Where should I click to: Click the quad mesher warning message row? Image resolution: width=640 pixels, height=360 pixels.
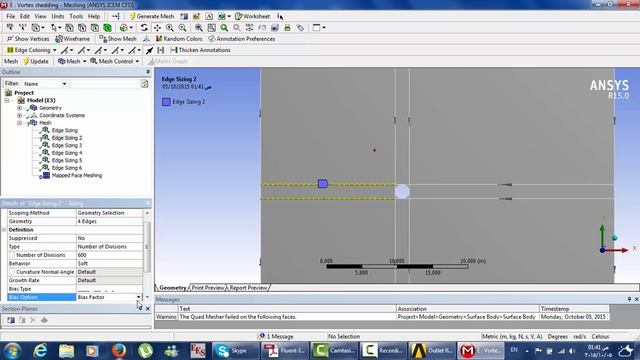382,317
